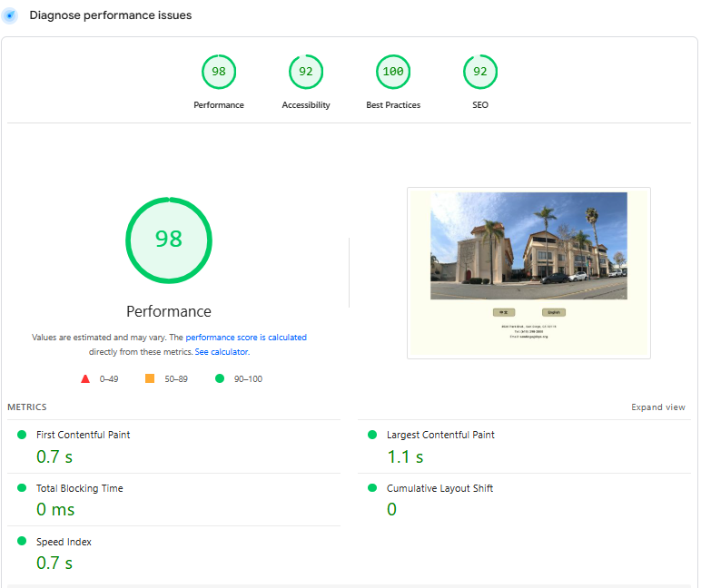Screen dimensions: 701x588
Task: Click the Speed Index 0.7 s value
Action: (x=54, y=563)
